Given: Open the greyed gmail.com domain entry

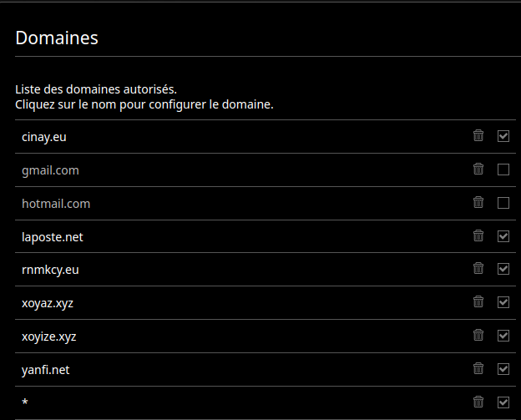Looking at the screenshot, I should [50, 170].
